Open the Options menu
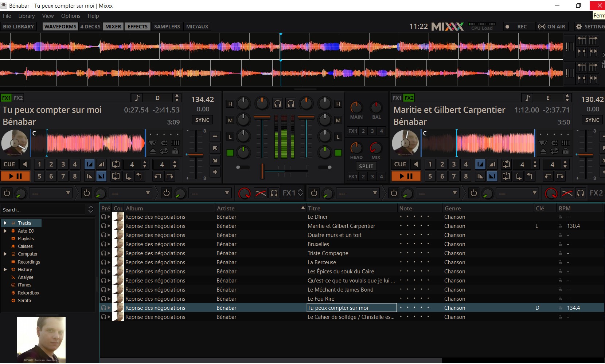 pos(71,16)
